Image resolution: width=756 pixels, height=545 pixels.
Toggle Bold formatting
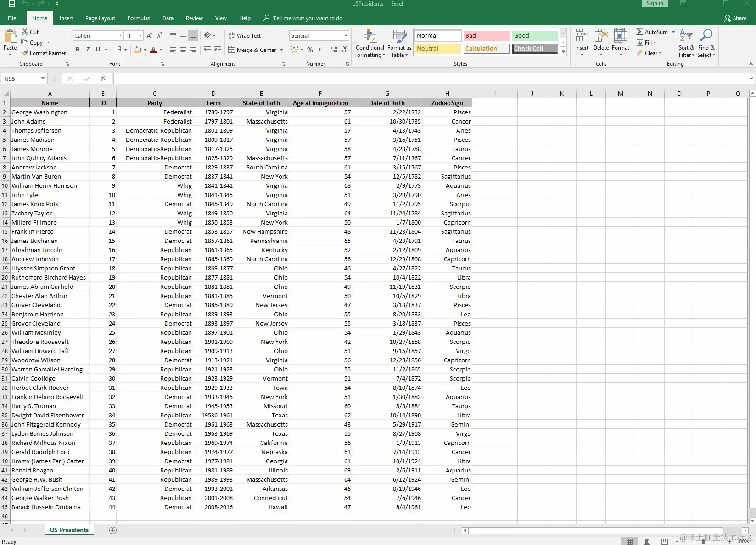(x=78, y=50)
